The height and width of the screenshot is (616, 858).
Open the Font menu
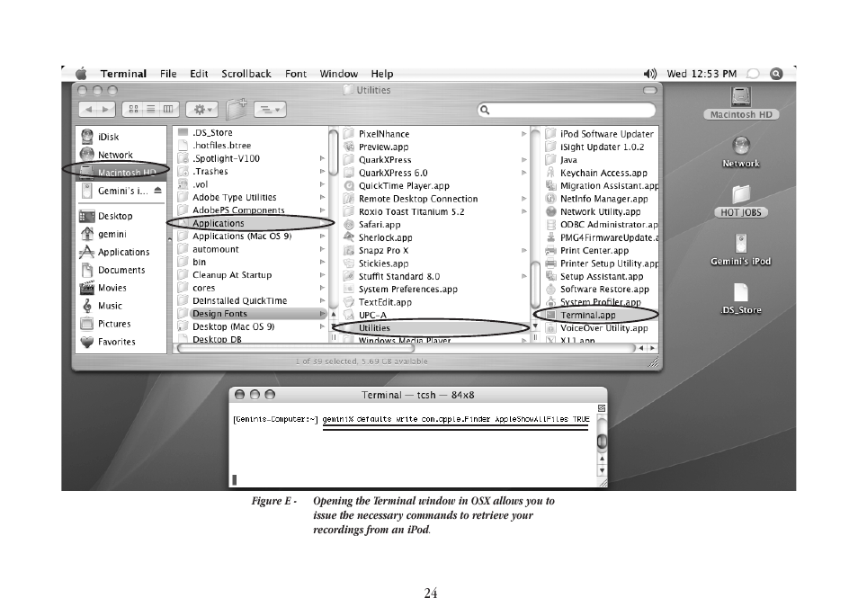pos(296,74)
